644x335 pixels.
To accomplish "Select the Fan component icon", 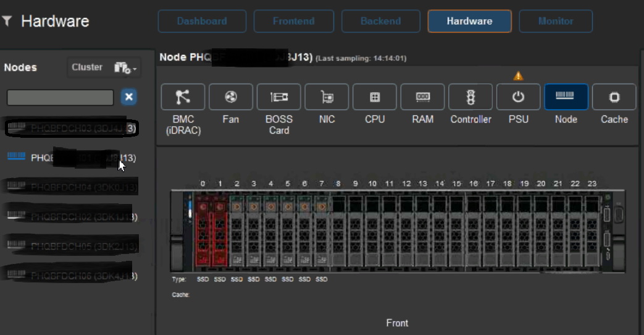I will click(231, 97).
